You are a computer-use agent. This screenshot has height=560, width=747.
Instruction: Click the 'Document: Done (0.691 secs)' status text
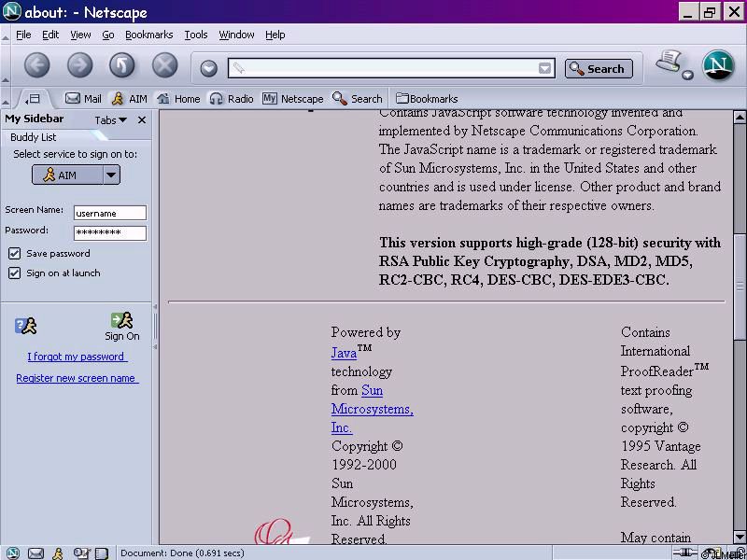click(182, 553)
